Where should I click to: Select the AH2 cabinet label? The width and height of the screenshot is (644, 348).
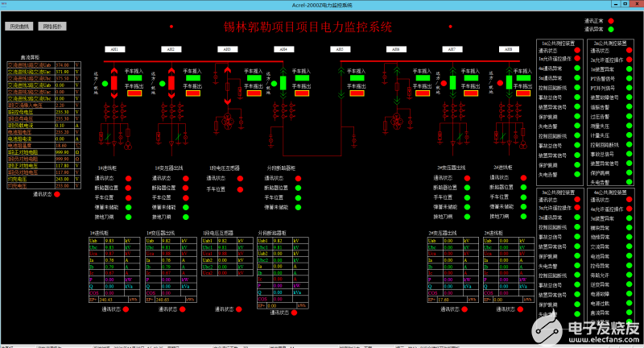(171, 49)
